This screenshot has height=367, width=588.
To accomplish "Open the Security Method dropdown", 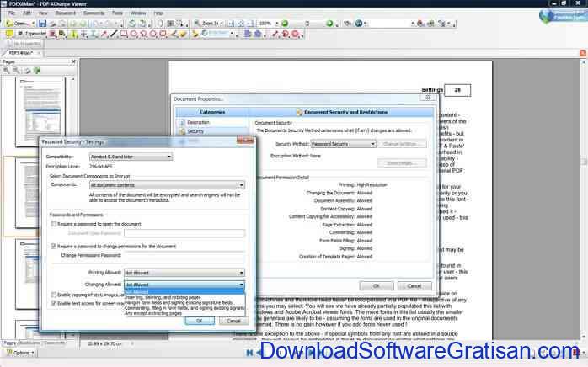I will pyautogui.click(x=343, y=144).
